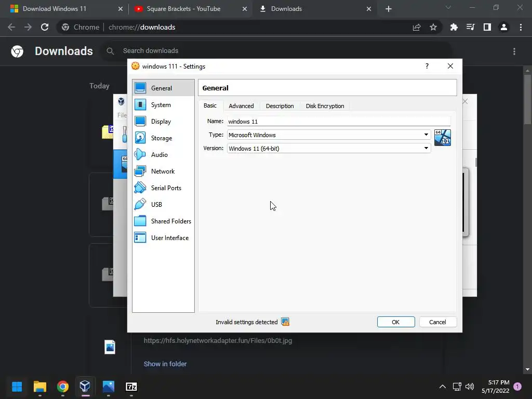Click the invalid settings warning icon

(285, 322)
